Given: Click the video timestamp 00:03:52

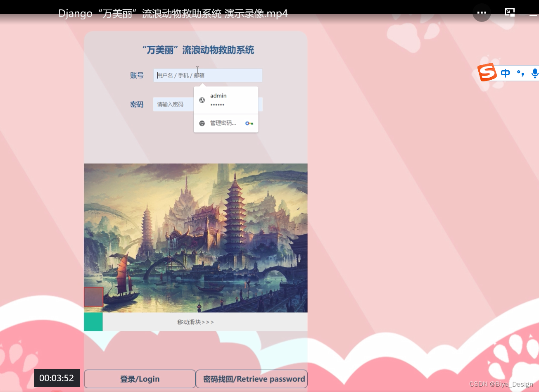Looking at the screenshot, I should tap(57, 378).
